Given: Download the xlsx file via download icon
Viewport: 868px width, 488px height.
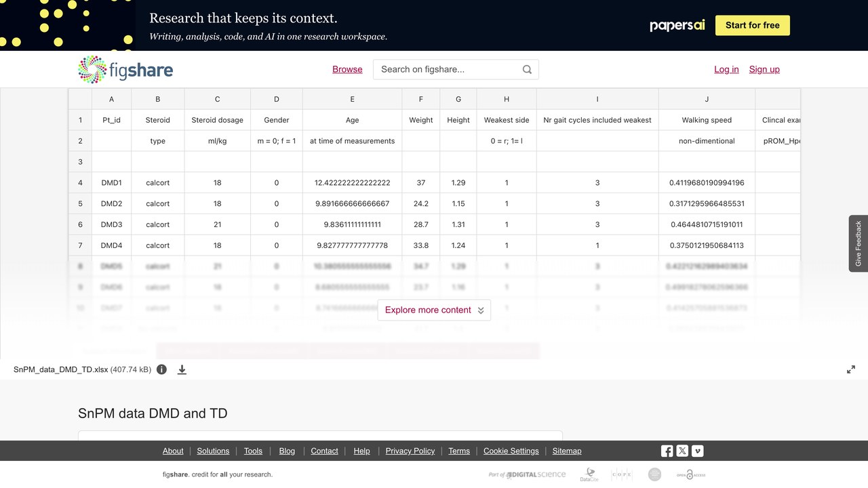Looking at the screenshot, I should (x=182, y=369).
